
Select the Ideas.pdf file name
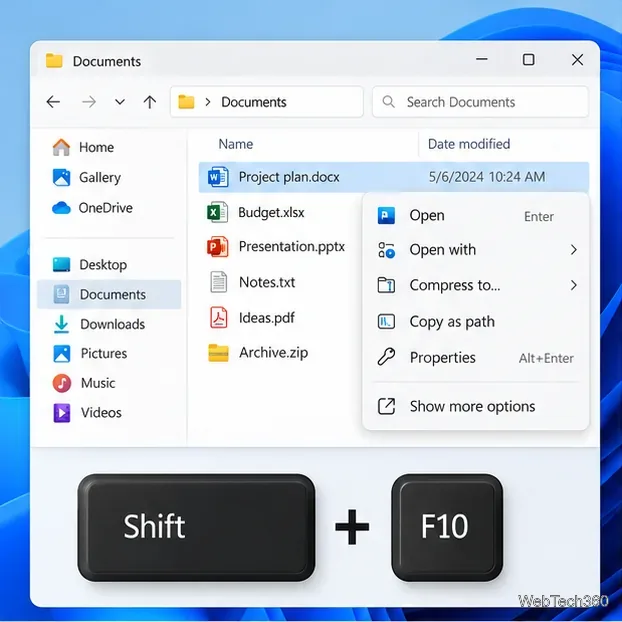[x=267, y=317]
